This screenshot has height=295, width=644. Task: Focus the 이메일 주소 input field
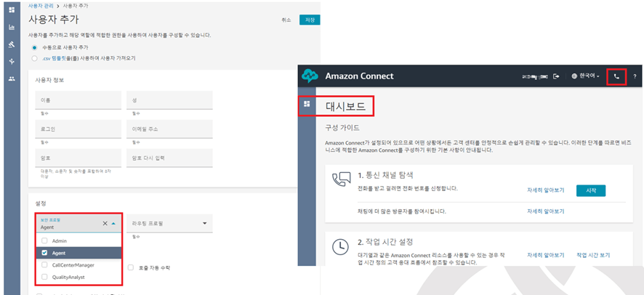coord(169,129)
